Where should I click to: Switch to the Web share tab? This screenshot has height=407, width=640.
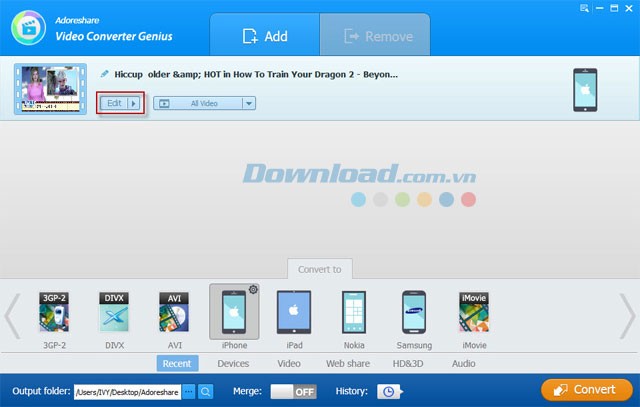[x=348, y=363]
